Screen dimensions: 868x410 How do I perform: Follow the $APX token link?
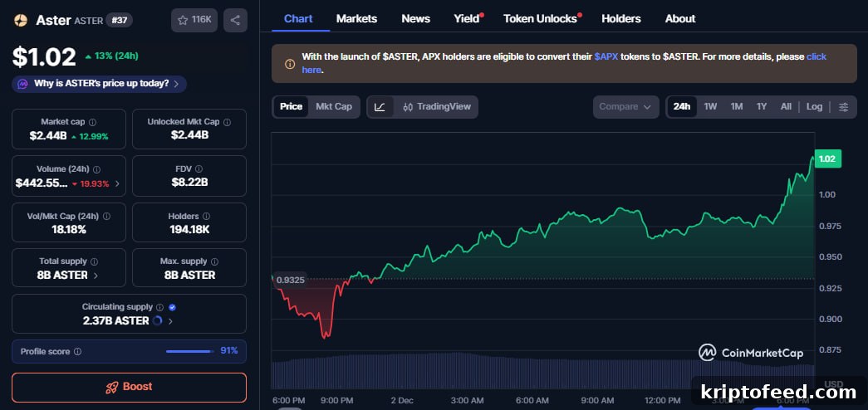coord(606,57)
